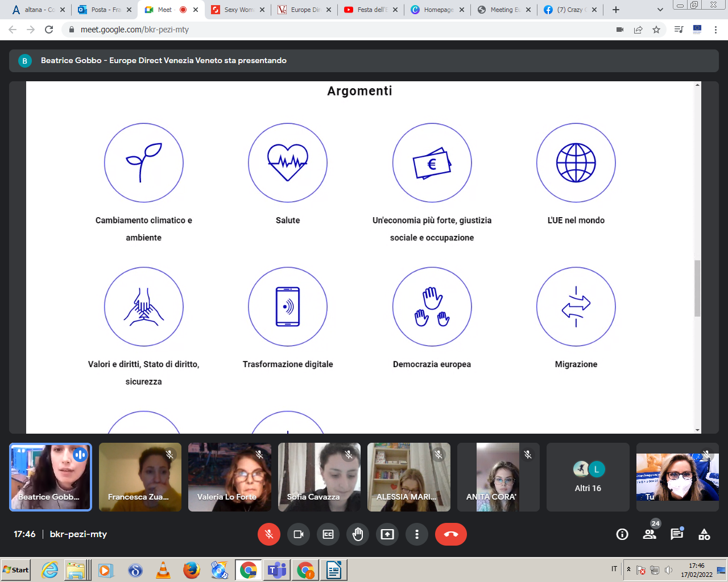Click "L'UE nel mondo" topic label
The image size is (728, 582).
pyautogui.click(x=576, y=221)
